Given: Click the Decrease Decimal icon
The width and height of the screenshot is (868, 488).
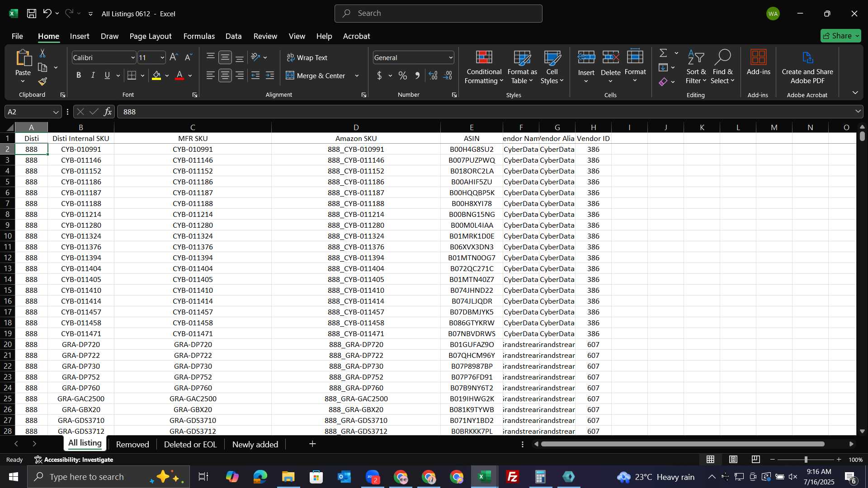Looking at the screenshot, I should coord(448,75).
